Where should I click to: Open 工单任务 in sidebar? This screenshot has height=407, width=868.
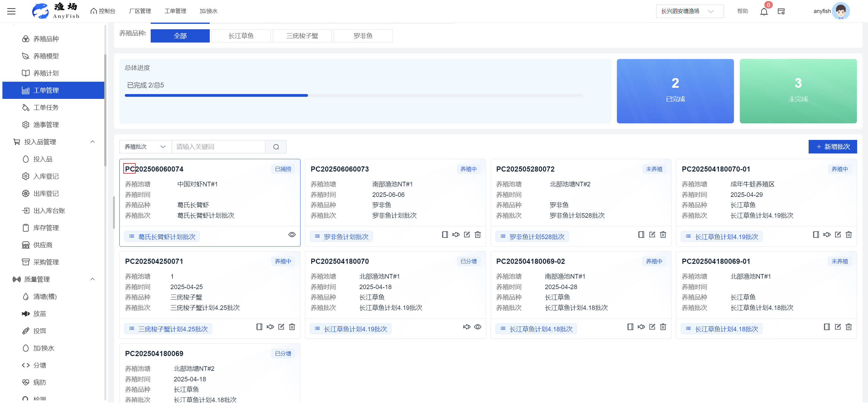pos(46,107)
